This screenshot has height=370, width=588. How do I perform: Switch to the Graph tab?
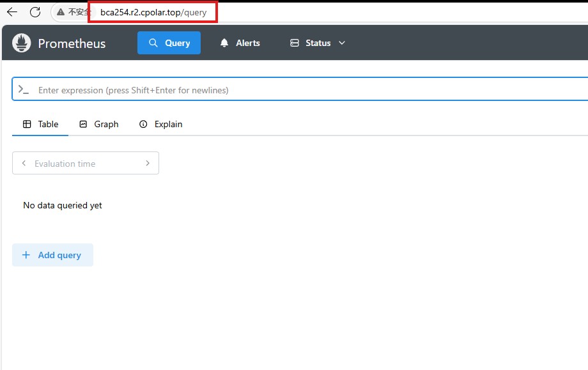99,124
